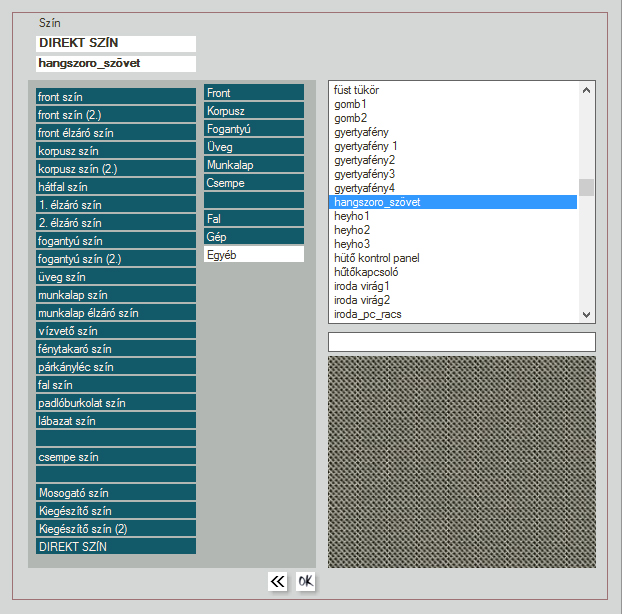Select 'vízvető szín' slot

click(x=116, y=330)
